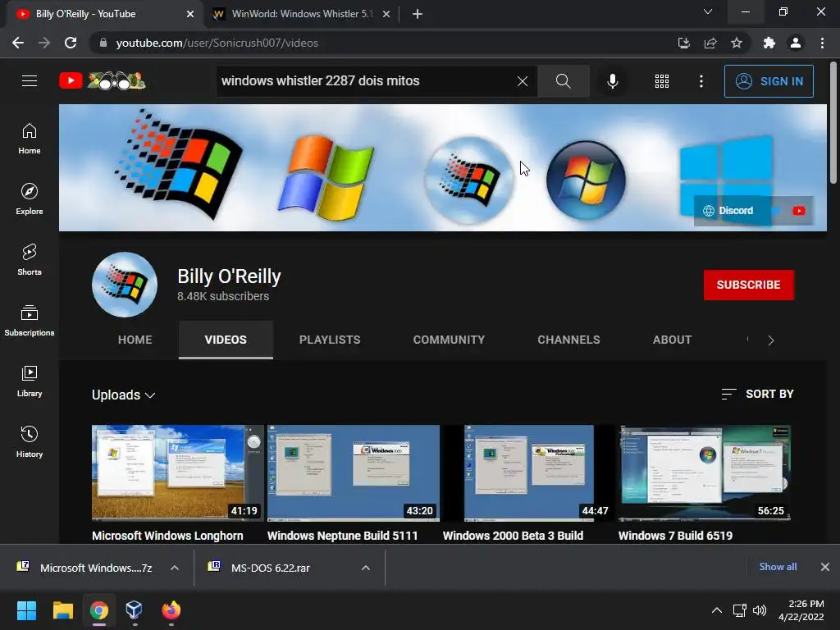This screenshot has width=840, height=630.
Task: Open Shorts in sidebar
Action: click(30, 260)
